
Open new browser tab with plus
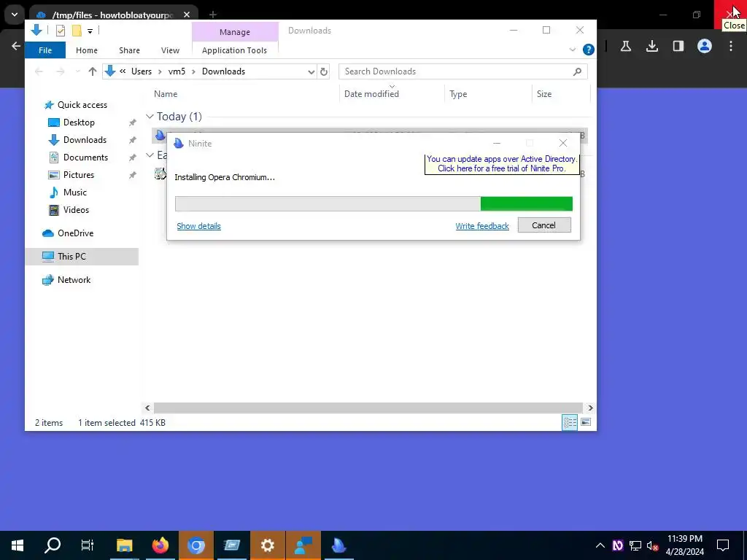[213, 15]
